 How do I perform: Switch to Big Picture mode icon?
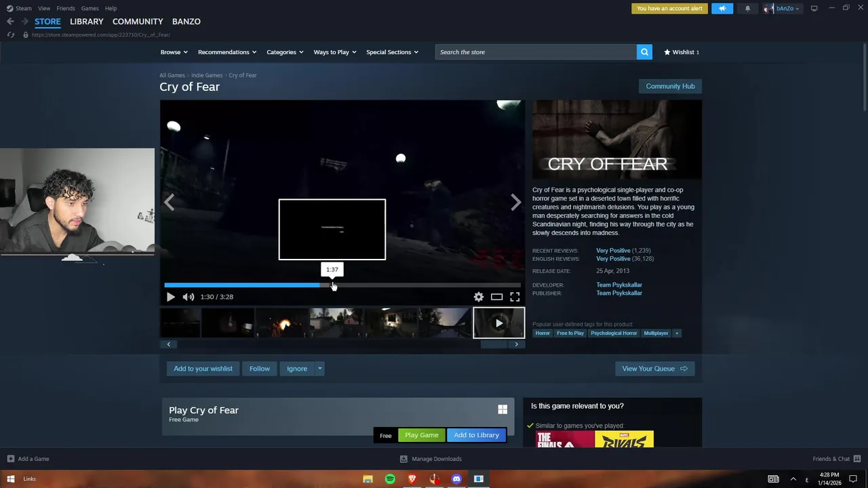[814, 8]
